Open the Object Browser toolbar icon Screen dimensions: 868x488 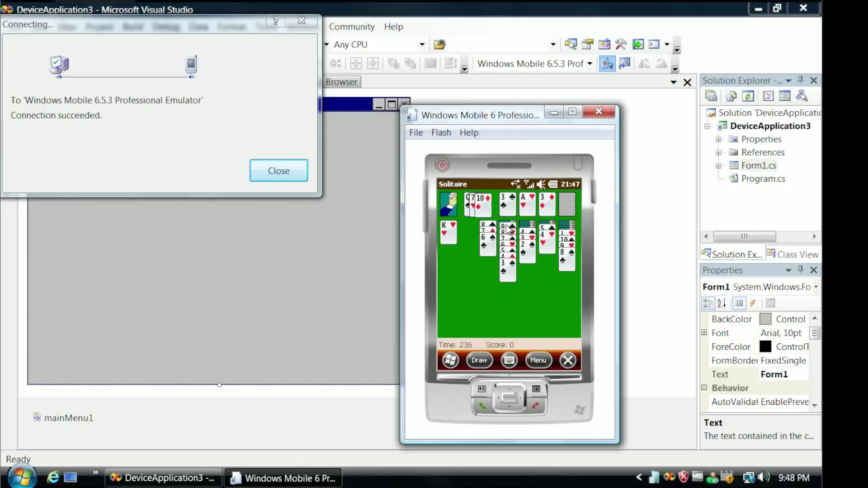click(x=604, y=44)
